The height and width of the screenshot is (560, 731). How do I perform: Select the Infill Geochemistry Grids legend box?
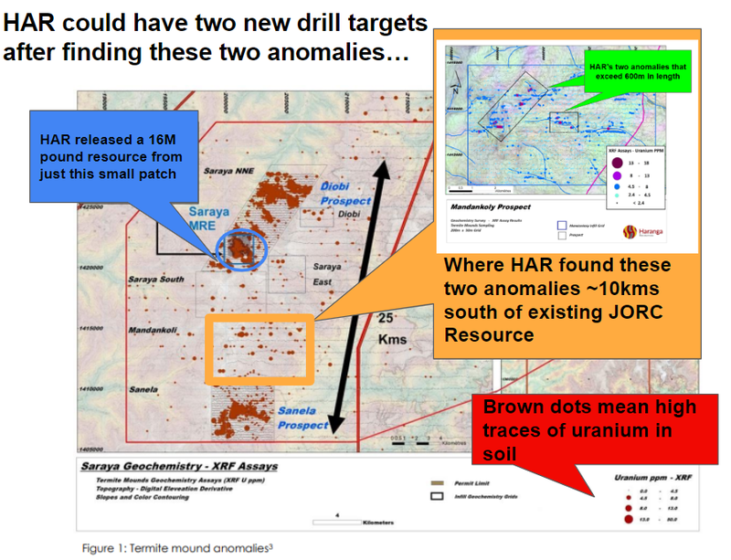[x=437, y=494]
